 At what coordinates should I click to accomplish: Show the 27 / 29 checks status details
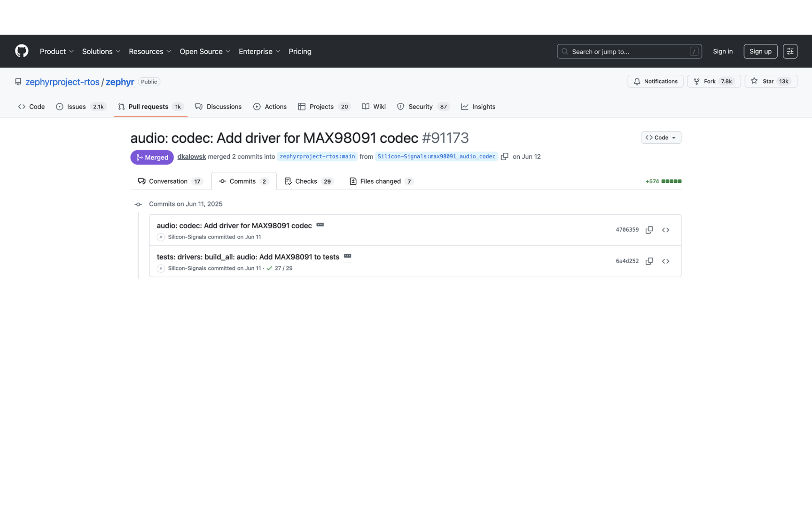coord(279,268)
